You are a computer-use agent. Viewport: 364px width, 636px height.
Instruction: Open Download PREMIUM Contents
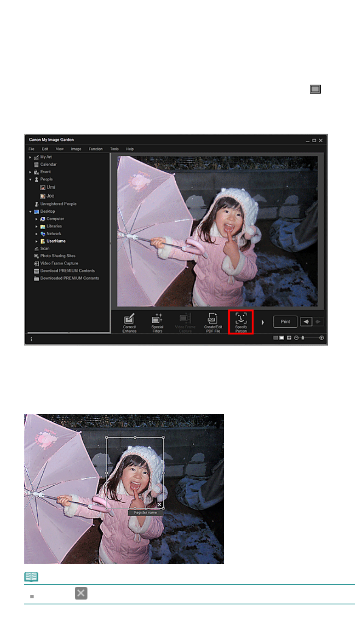pos(64,271)
